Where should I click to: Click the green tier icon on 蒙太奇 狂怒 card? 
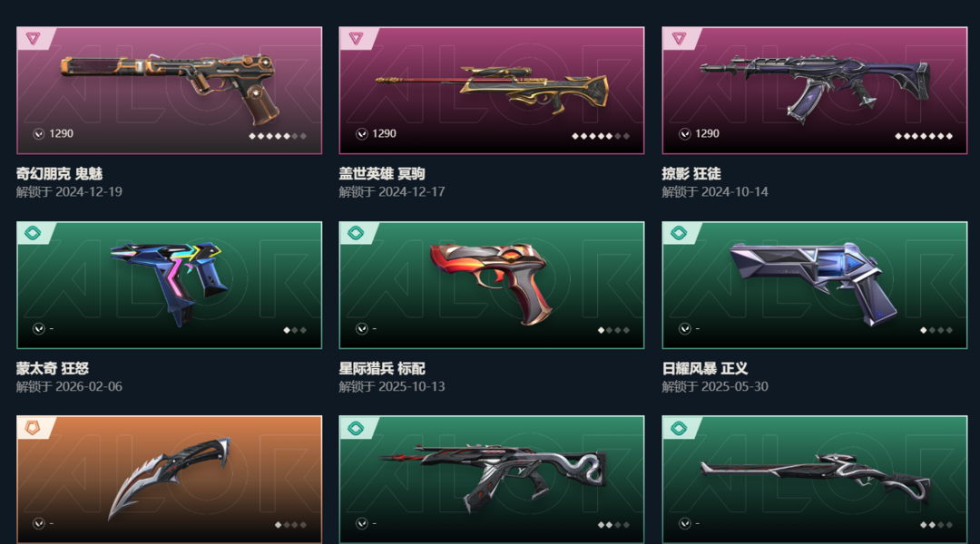click(34, 234)
